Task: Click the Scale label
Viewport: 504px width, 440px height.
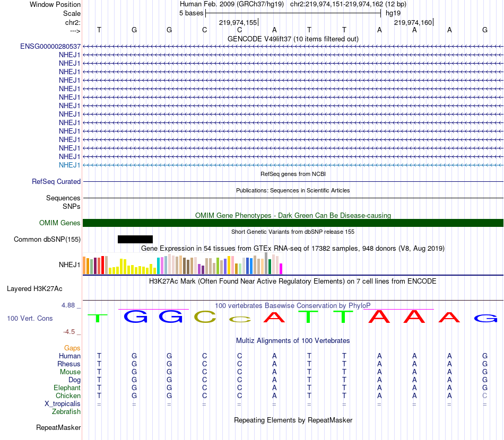Action: 72,13
